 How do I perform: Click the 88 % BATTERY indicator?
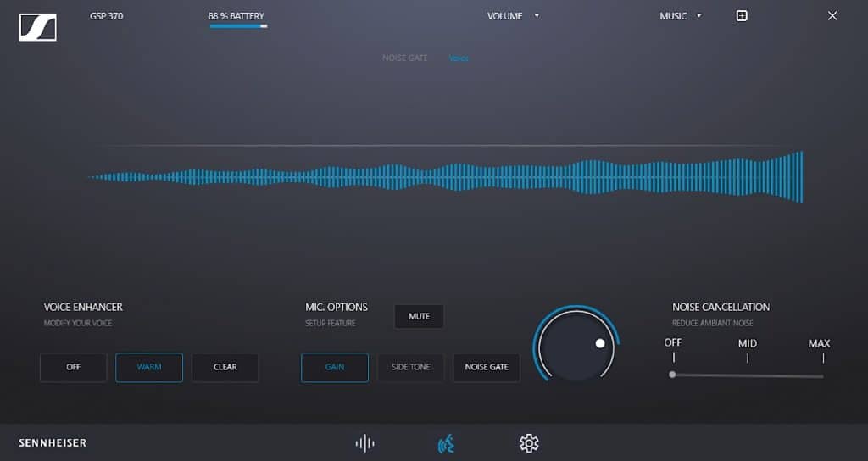(236, 19)
